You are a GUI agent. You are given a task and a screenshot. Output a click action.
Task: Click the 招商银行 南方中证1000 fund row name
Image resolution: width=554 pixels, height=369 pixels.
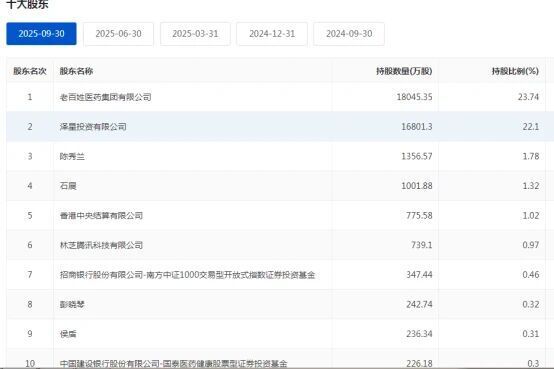pos(188,275)
